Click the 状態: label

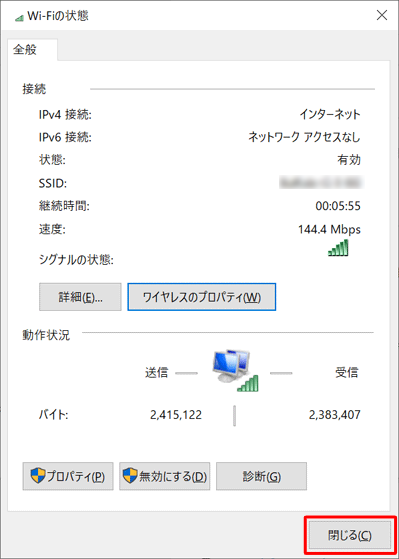[x=52, y=160]
